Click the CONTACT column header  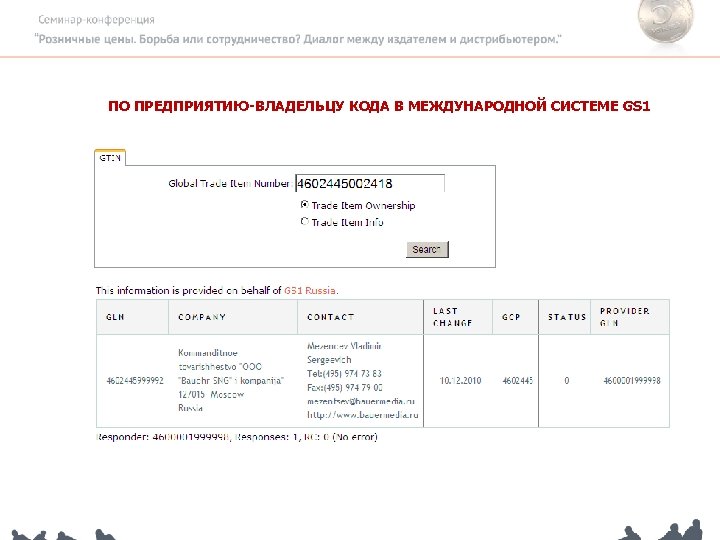(360, 317)
